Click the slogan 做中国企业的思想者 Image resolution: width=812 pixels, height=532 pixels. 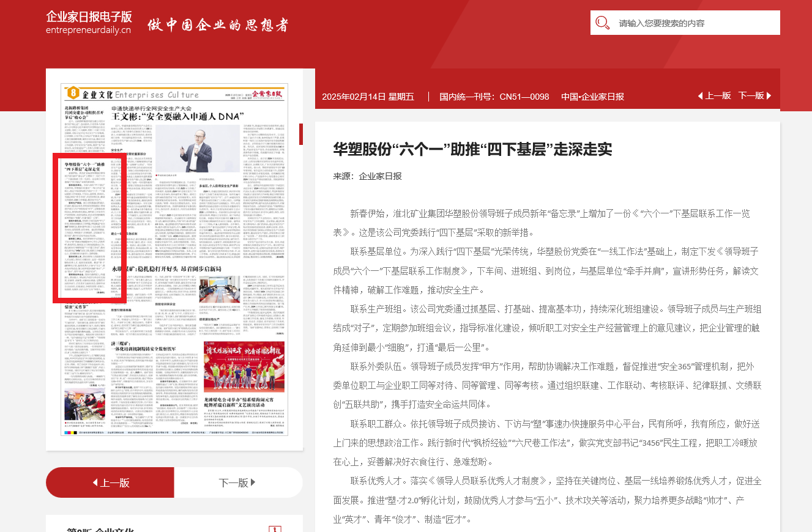(217, 25)
